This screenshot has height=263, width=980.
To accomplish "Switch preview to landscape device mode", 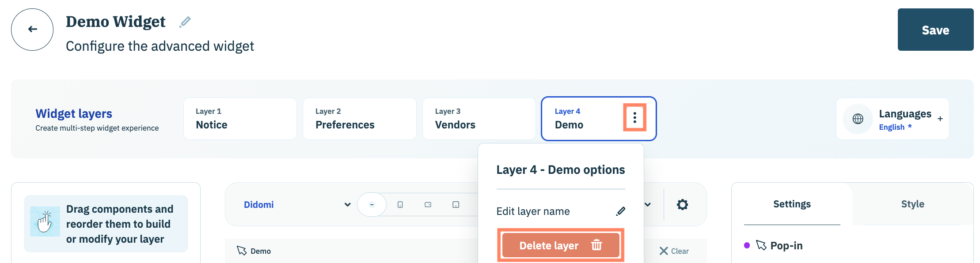I will pos(428,205).
